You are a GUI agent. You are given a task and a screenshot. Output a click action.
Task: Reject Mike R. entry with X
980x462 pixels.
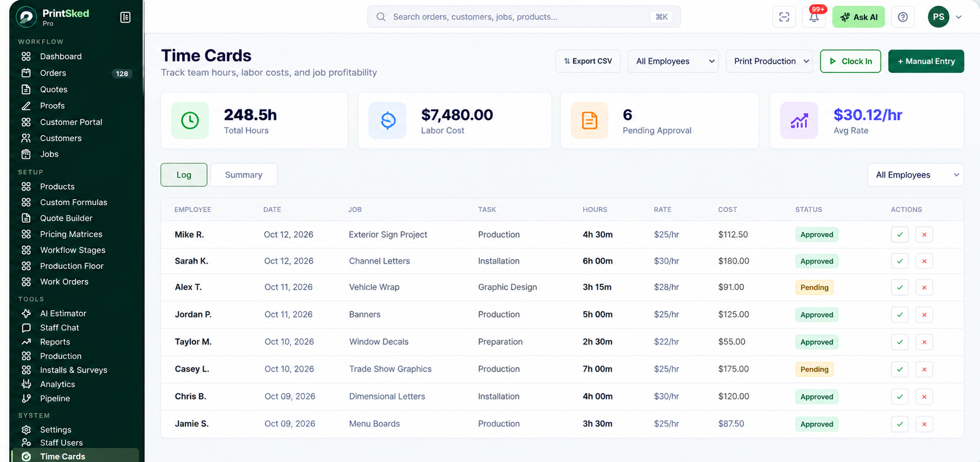924,234
